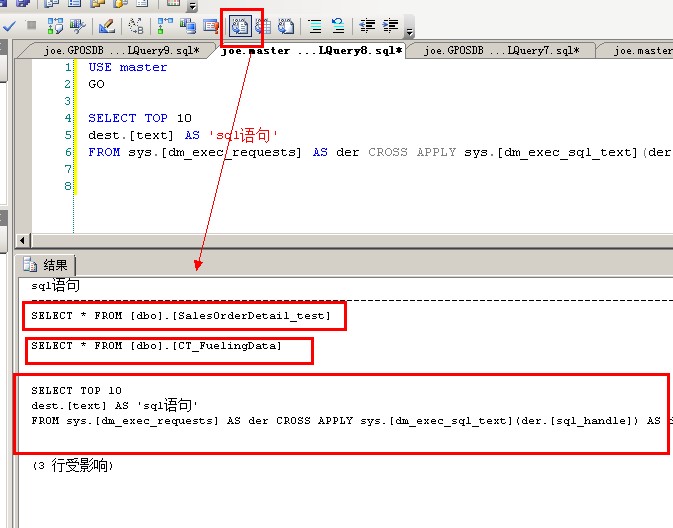Select Results to Text output mode
The image size is (673, 528).
[x=240, y=26]
